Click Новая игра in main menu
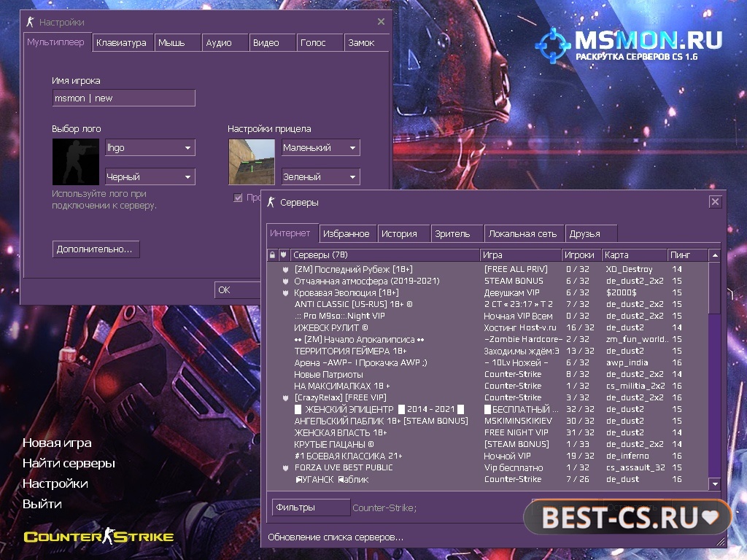This screenshot has width=747, height=560. (57, 443)
